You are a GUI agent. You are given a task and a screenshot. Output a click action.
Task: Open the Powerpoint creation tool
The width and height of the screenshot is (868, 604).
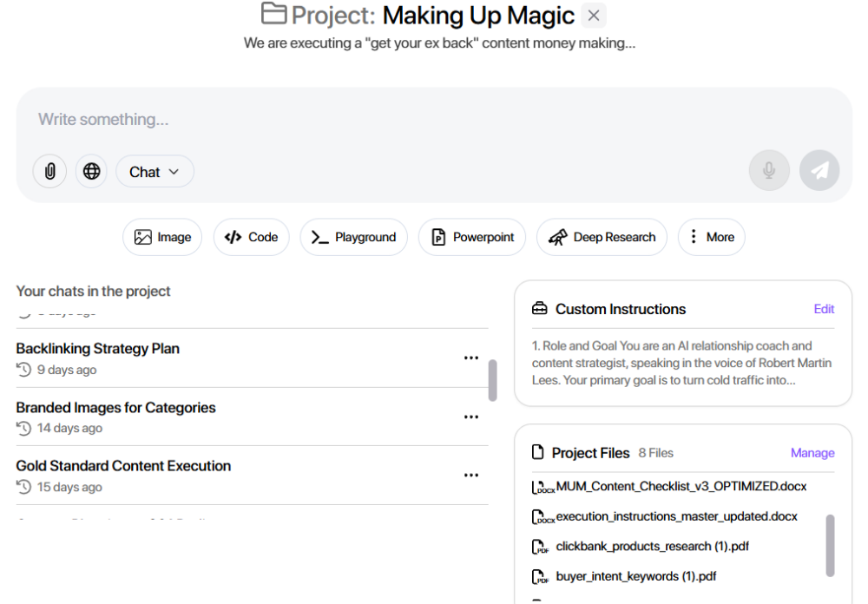point(471,237)
